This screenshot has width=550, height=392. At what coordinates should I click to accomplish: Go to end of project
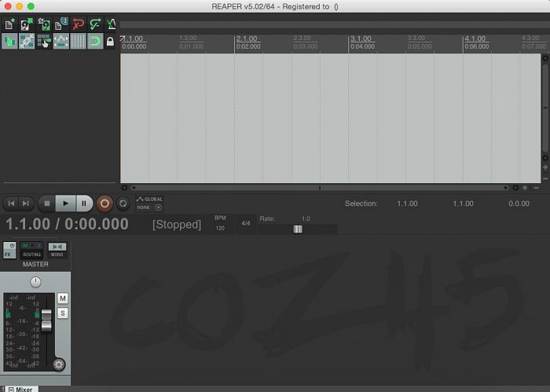click(x=26, y=203)
